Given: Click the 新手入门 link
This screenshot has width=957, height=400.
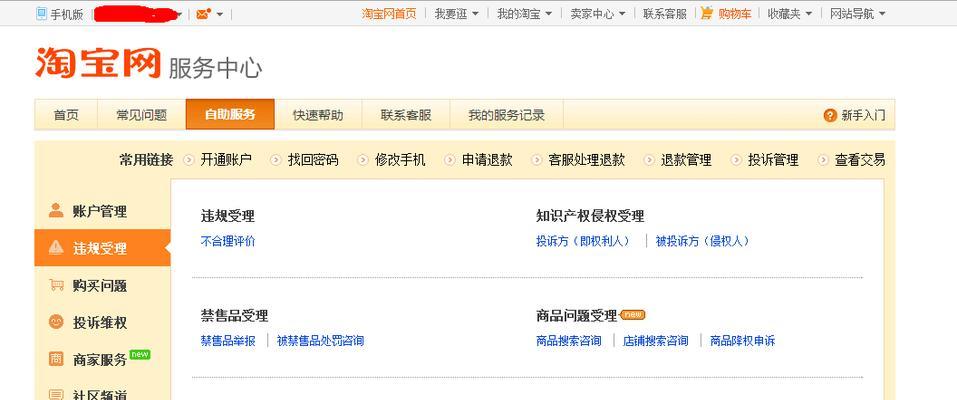Looking at the screenshot, I should [x=863, y=115].
